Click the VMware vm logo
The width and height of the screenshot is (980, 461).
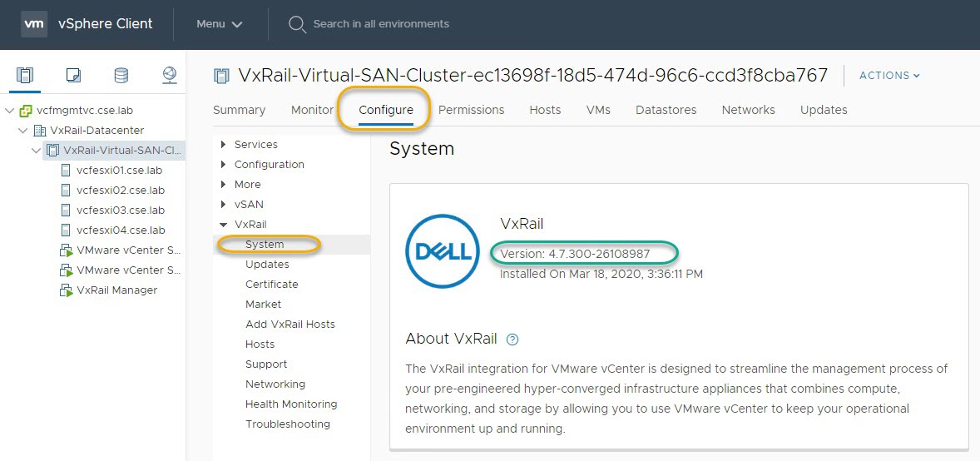34,24
